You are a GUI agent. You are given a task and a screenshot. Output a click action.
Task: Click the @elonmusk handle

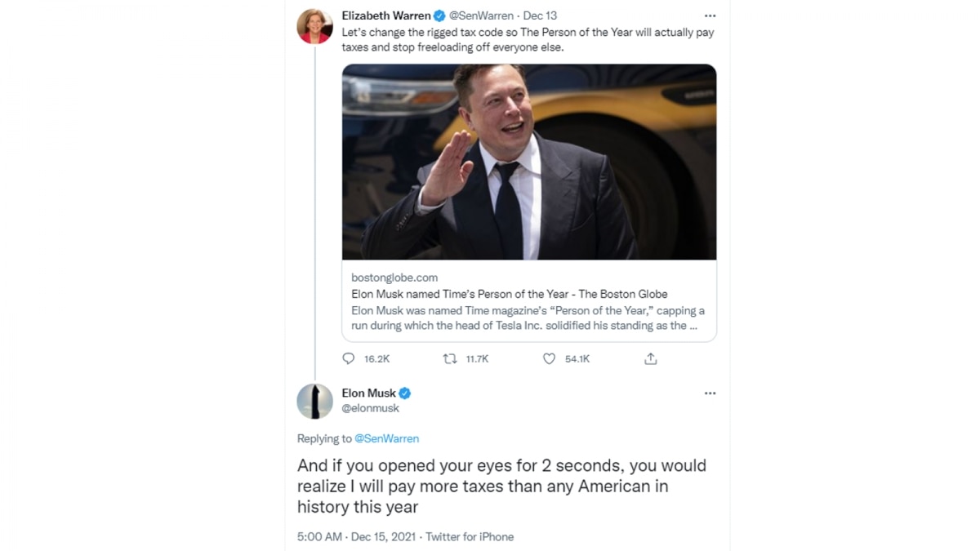371,408
